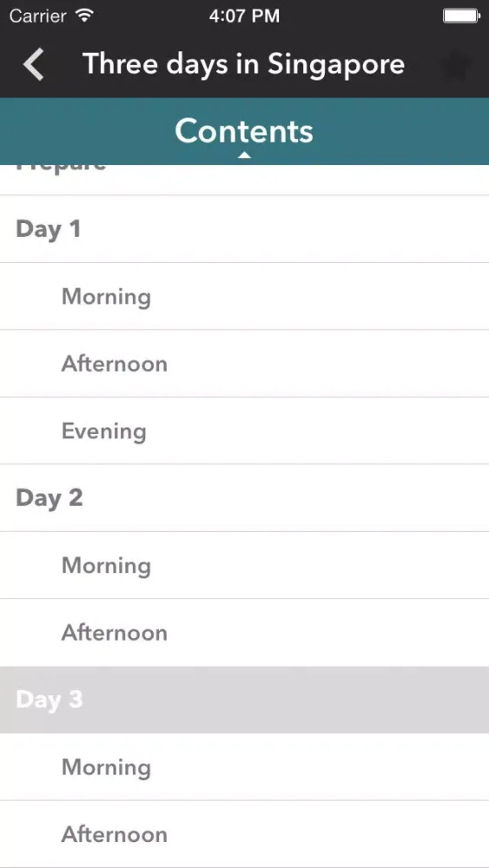
Task: Select the Day 2 section
Action: [x=244, y=497]
